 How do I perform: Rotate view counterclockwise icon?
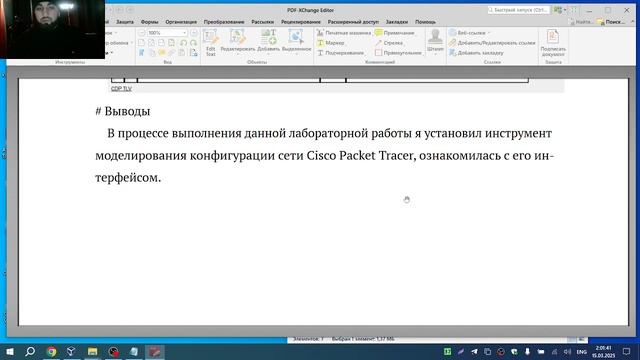coord(184,42)
